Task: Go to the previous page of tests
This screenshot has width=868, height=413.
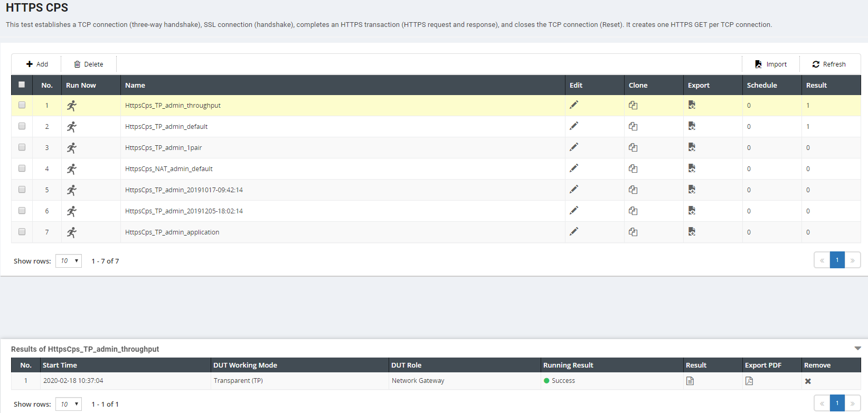Action: pos(822,260)
